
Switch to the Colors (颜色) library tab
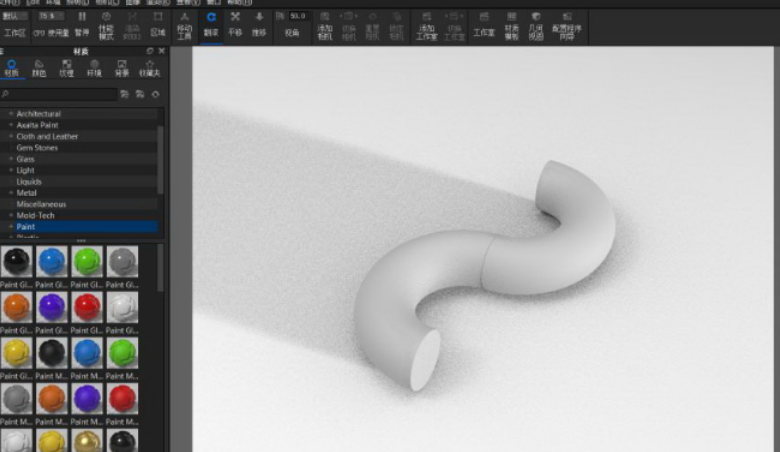click(x=39, y=68)
